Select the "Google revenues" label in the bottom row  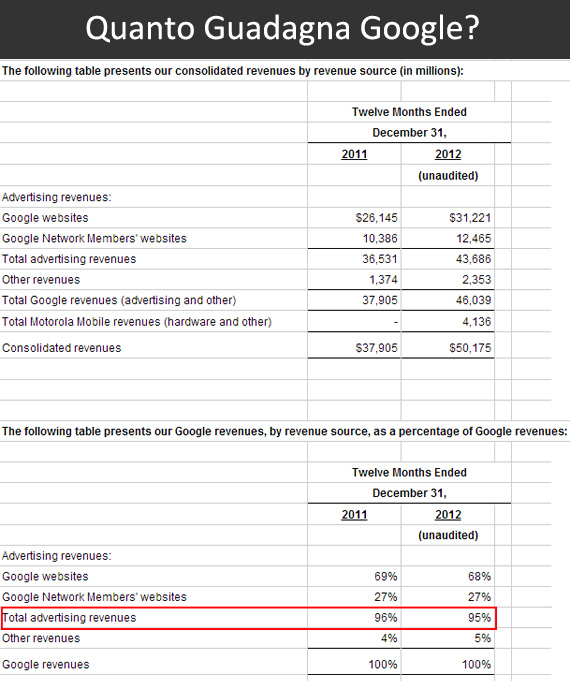pyautogui.click(x=46, y=664)
